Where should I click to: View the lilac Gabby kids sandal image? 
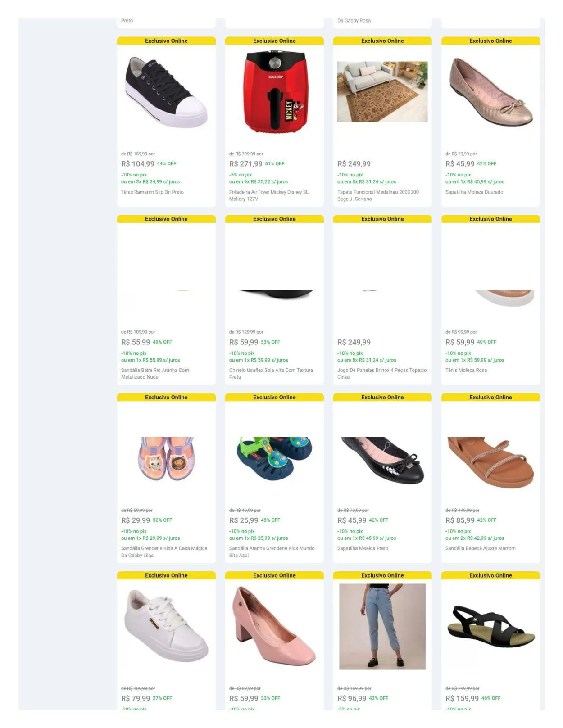click(x=166, y=459)
